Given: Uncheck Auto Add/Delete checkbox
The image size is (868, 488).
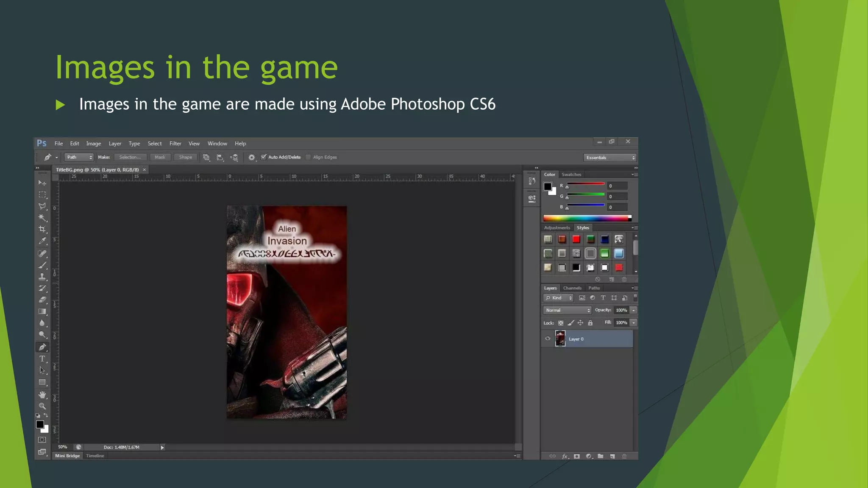Looking at the screenshot, I should (x=264, y=157).
